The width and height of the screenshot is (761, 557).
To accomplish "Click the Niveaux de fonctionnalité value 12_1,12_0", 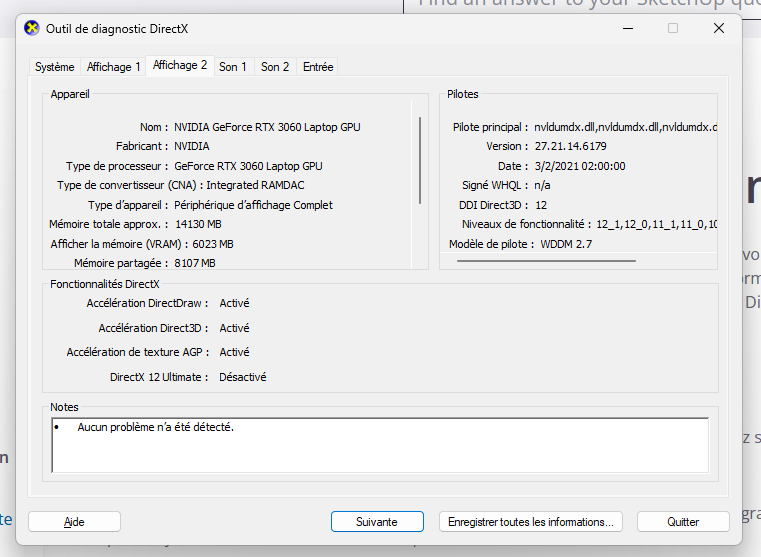I will coord(657,224).
